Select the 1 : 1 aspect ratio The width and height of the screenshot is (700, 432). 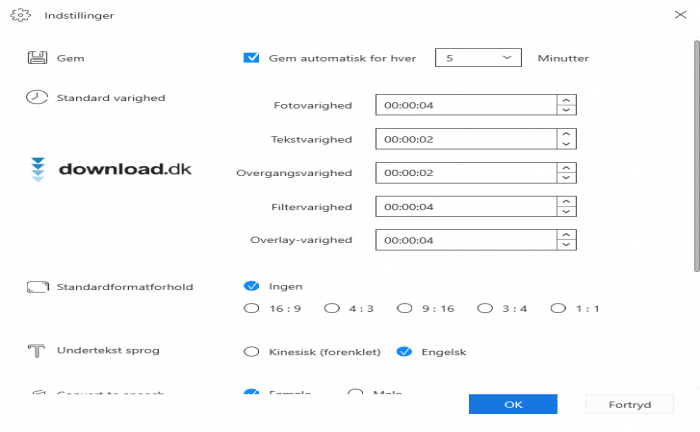(x=558, y=308)
